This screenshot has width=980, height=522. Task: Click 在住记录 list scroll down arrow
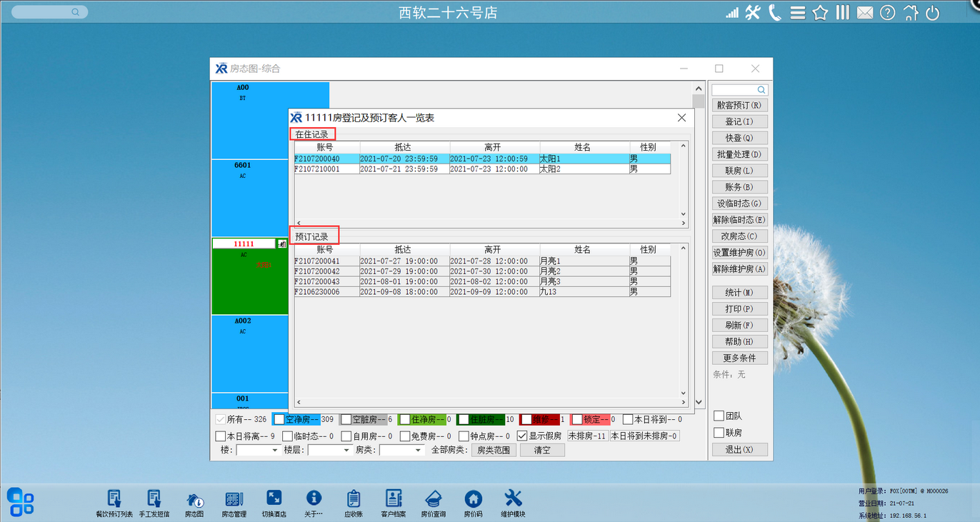[x=683, y=214]
